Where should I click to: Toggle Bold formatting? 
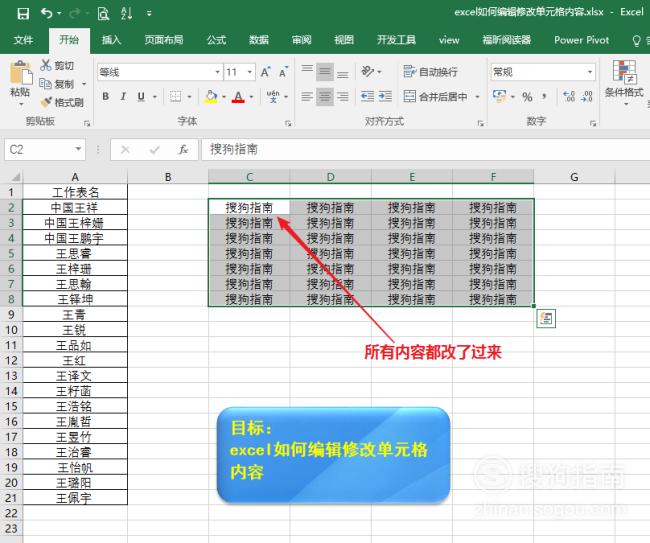(105, 97)
